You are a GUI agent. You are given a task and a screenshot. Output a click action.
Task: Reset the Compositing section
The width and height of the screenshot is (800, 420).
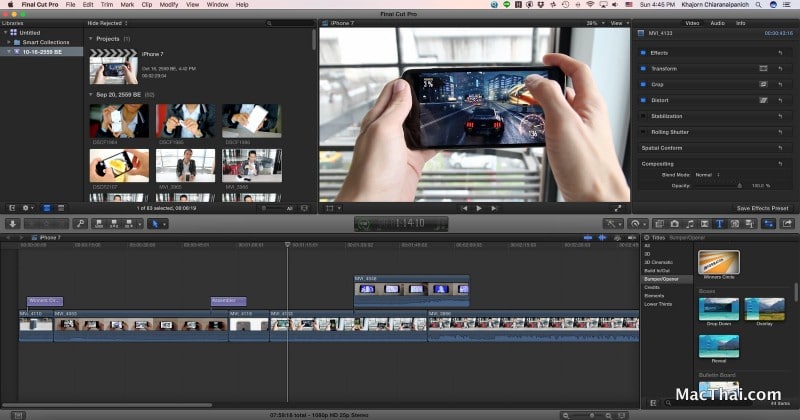[x=780, y=163]
